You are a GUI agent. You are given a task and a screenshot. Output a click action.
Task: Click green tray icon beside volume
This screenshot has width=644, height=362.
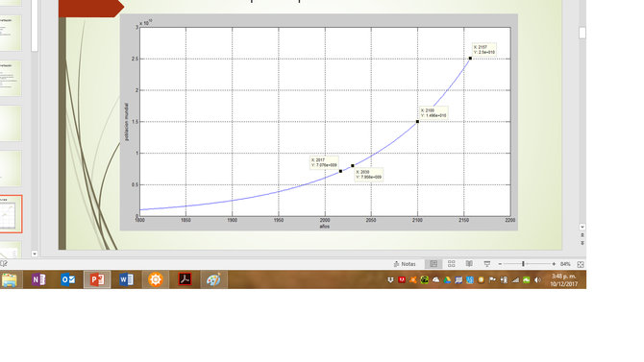tap(526, 280)
